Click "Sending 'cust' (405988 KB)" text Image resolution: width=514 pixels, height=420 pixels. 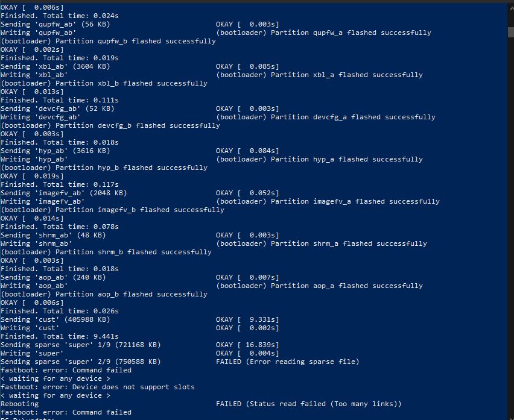56,319
